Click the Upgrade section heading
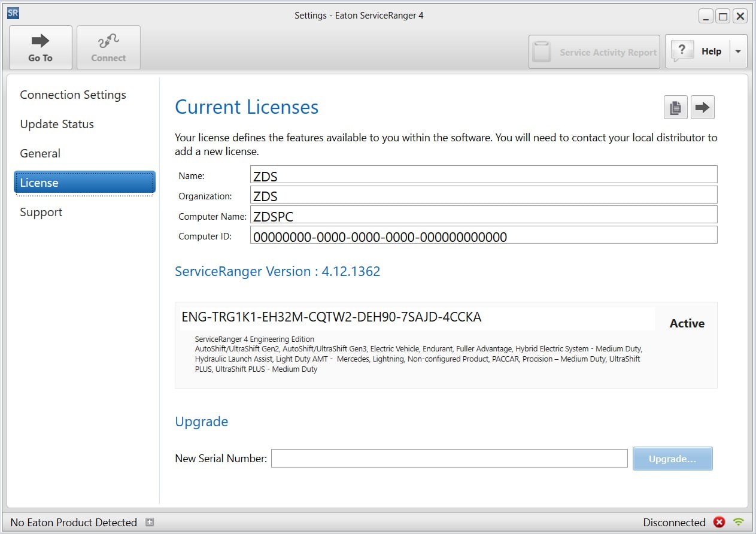The width and height of the screenshot is (756, 534). coord(201,421)
